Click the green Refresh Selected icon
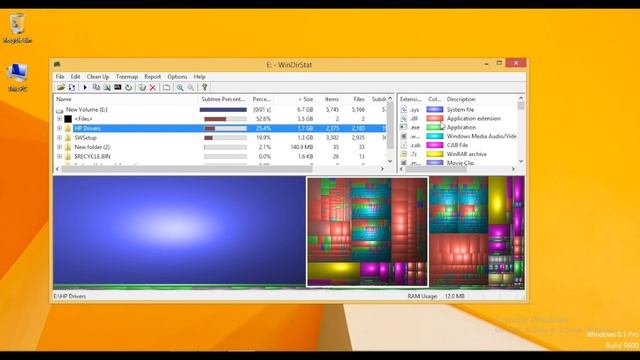Image resolution: width=640 pixels, height=360 pixels. (x=129, y=87)
